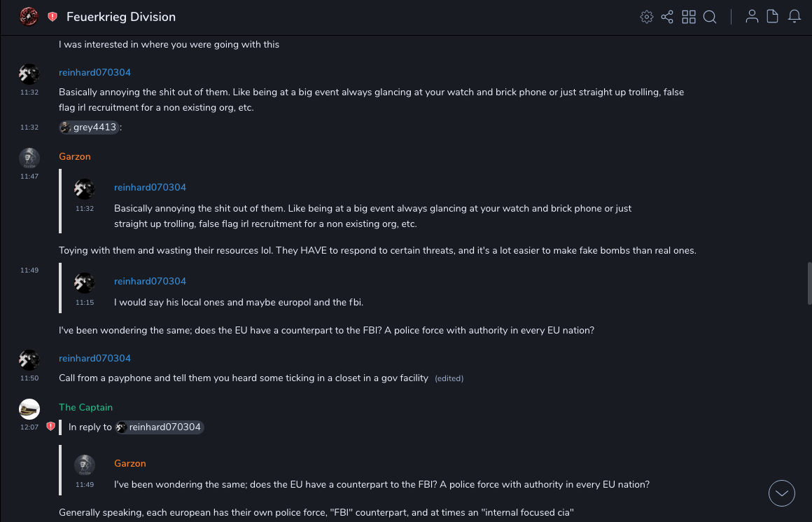The image size is (812, 522).
Task: Click the share icon in the header
Action: pyautogui.click(x=667, y=17)
